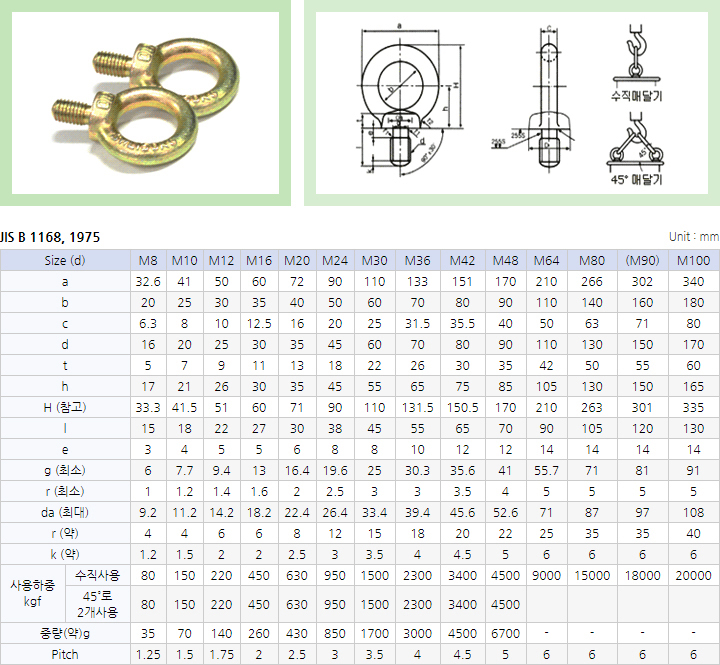720x665 pixels.
Task: Click value 32.6 in row a
Action: click(148, 282)
